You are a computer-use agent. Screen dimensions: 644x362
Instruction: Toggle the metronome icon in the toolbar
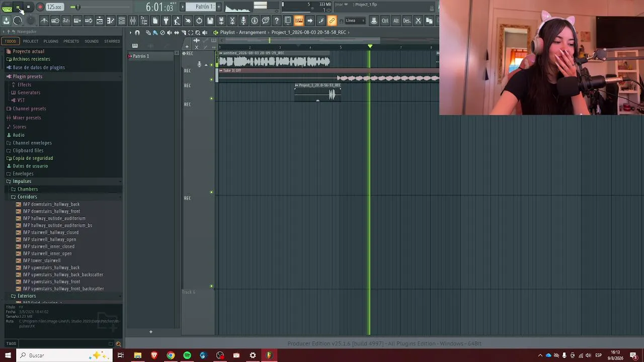44,21
